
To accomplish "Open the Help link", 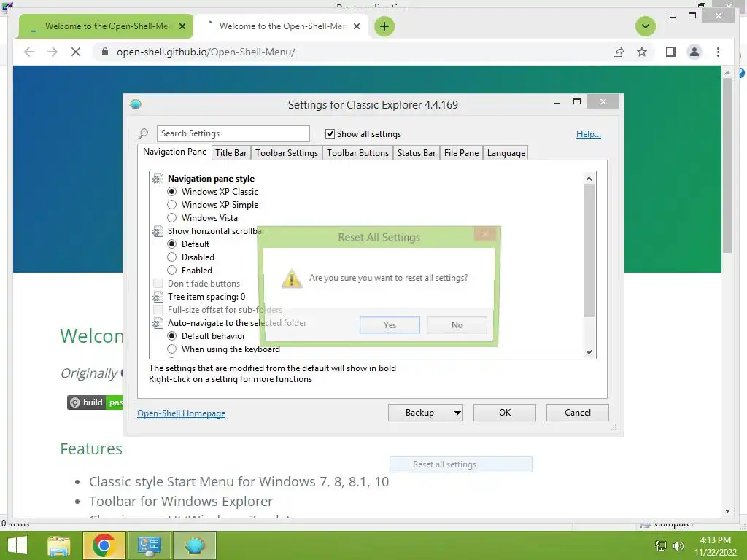I will click(x=589, y=134).
